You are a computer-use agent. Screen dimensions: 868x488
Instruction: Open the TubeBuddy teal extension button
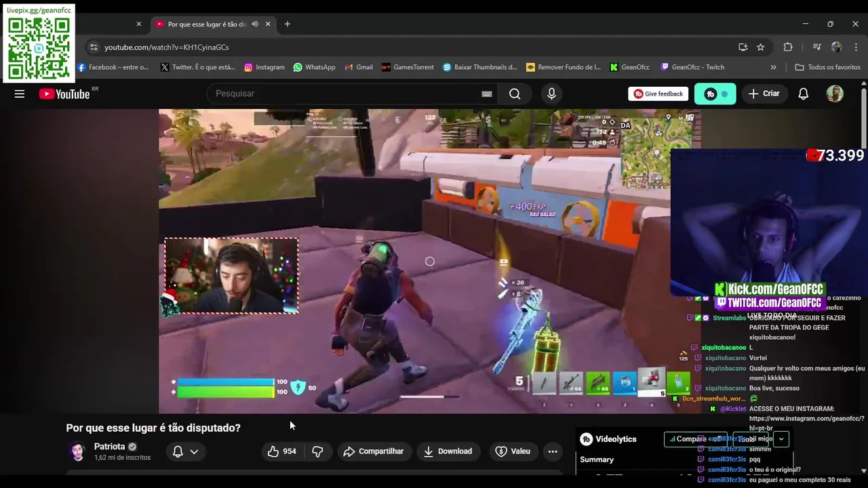pos(715,94)
